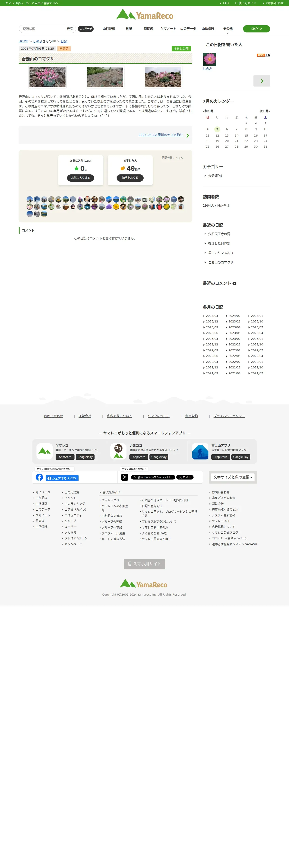Open the 質問箱 menu item

pos(148,29)
